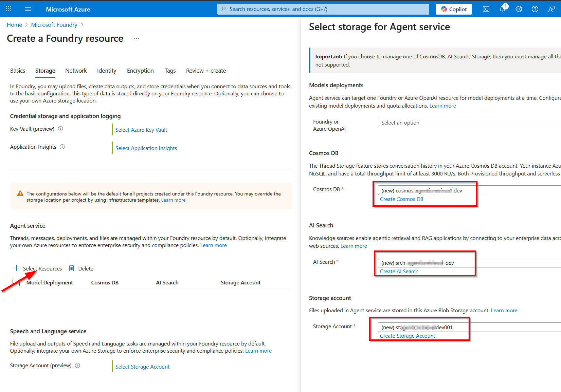Open the hamburger portal menu

28,9
